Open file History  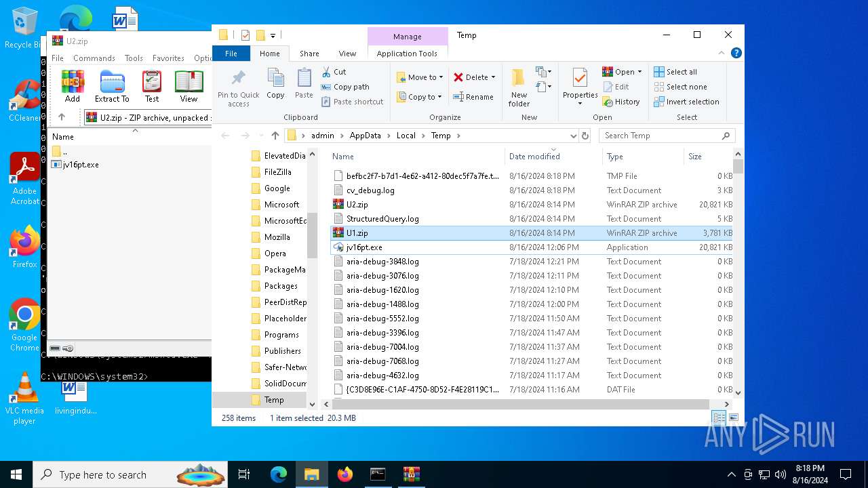tap(620, 102)
